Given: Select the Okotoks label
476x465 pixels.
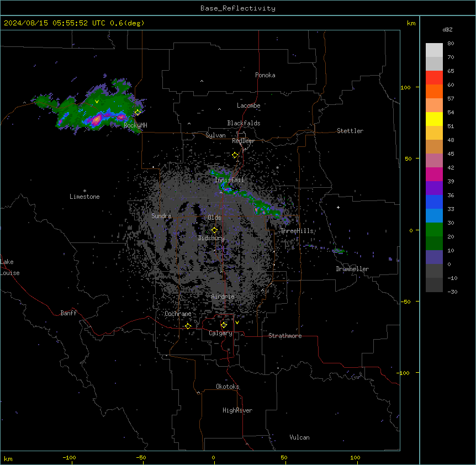Looking at the screenshot, I should [x=228, y=387].
